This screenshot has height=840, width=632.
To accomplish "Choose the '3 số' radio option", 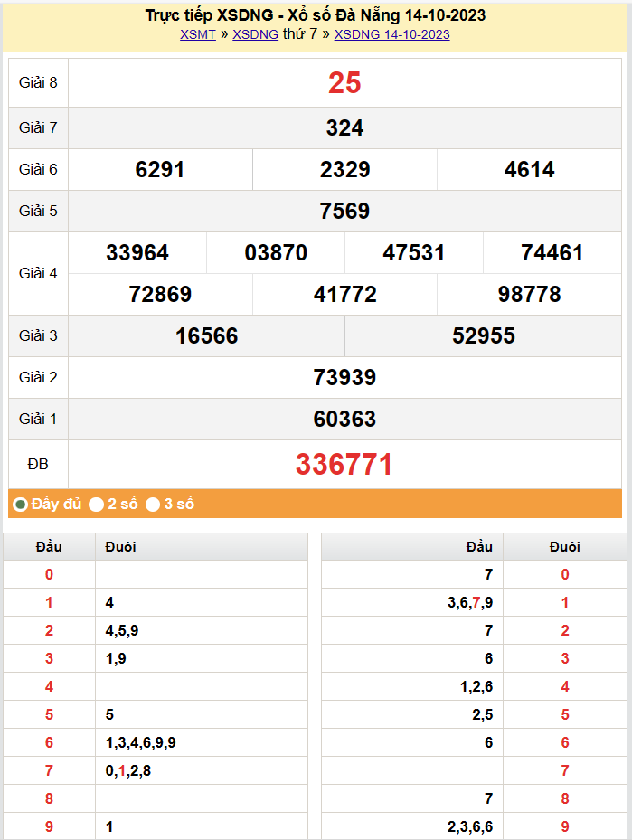I will (x=153, y=505).
